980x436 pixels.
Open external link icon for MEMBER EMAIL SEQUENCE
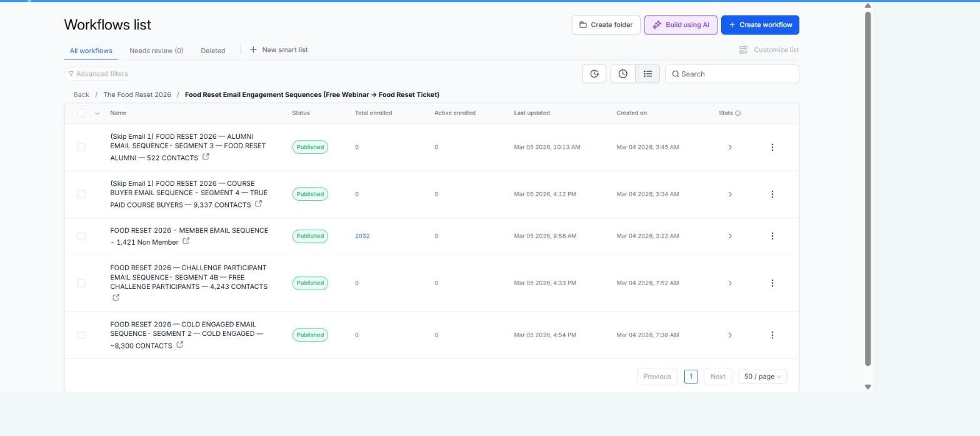tap(186, 241)
